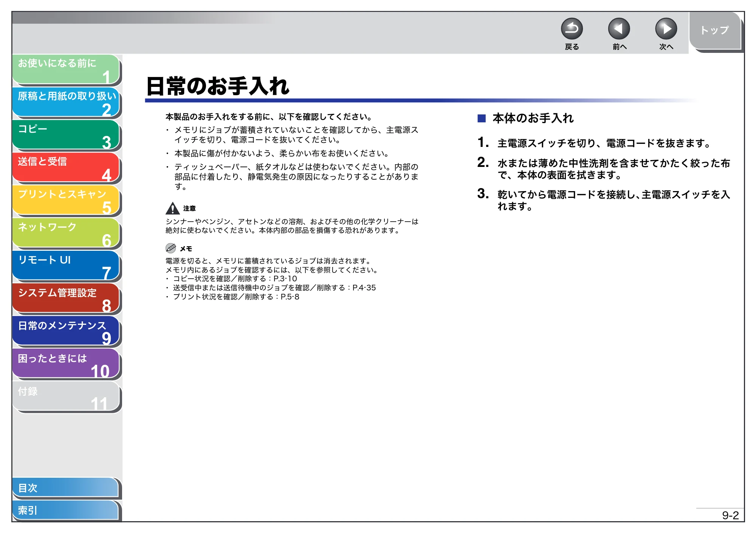Open chapter 5 プリントとスキャン
Viewport: 756px width, 534px height.
pyautogui.click(x=66, y=200)
